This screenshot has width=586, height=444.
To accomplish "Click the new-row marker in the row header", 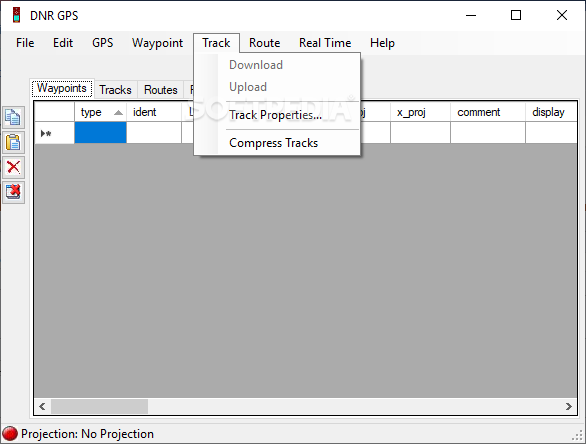I will 46,133.
